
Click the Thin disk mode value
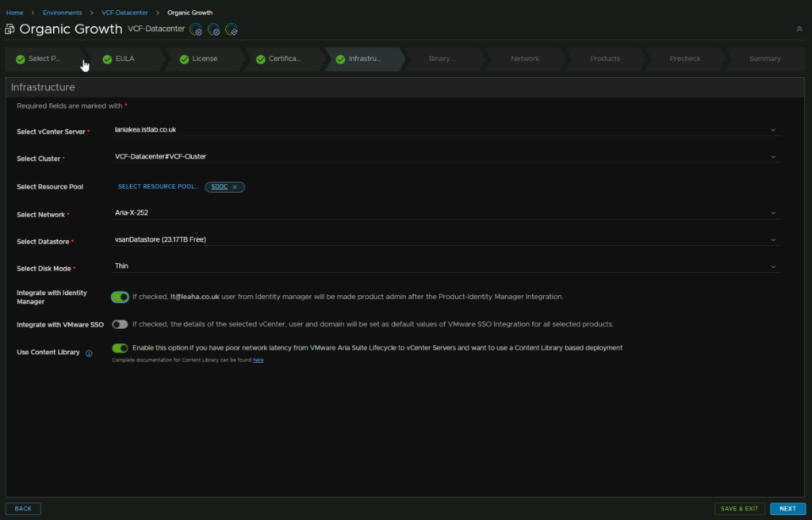pyautogui.click(x=121, y=266)
